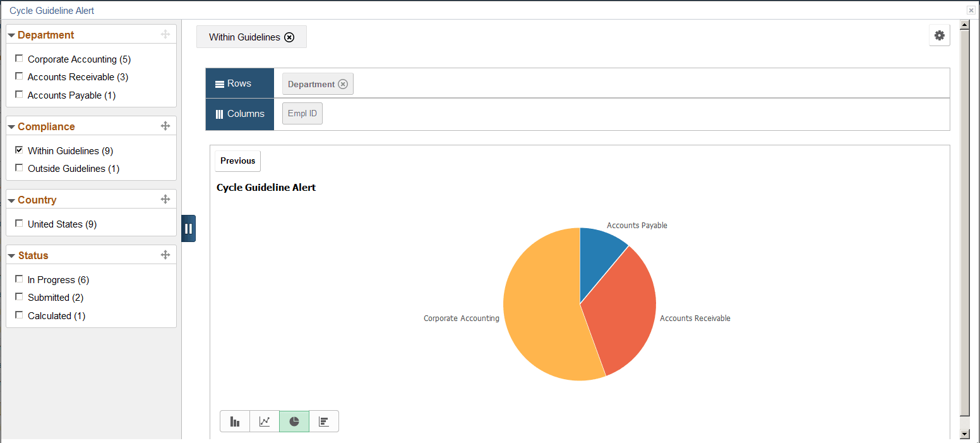
Task: Click the Status facet move handle
Action: point(165,255)
